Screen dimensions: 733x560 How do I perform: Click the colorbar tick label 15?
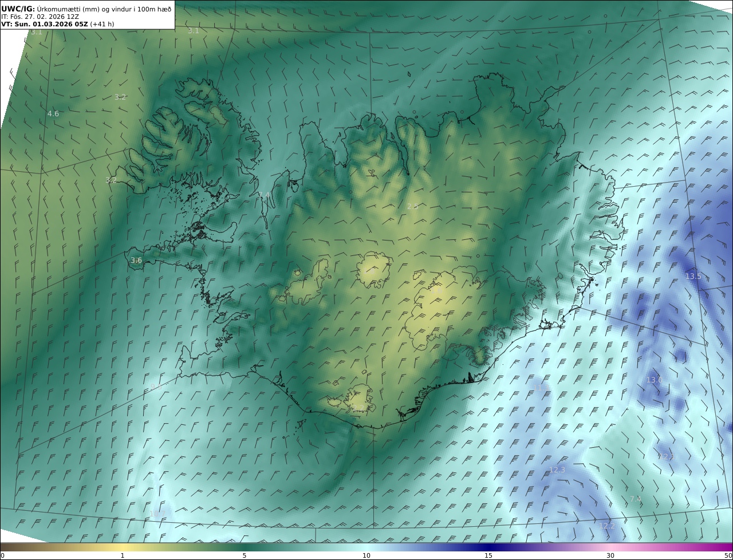coord(488,555)
